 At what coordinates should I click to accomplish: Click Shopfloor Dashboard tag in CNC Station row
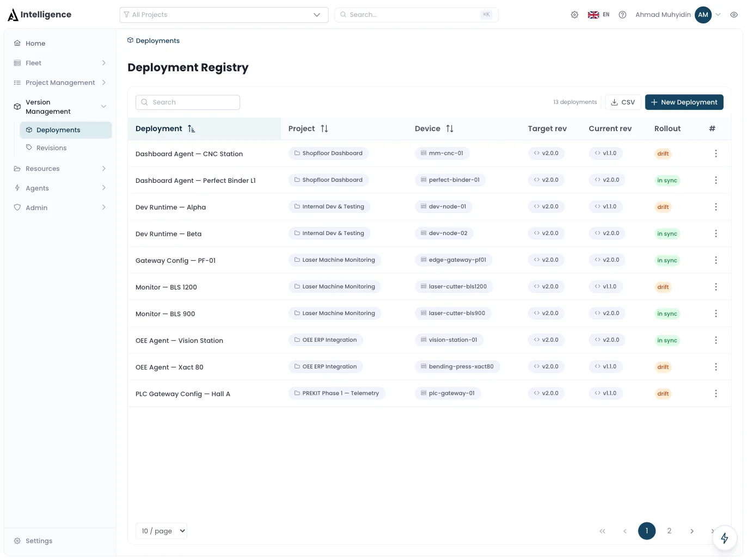click(328, 153)
